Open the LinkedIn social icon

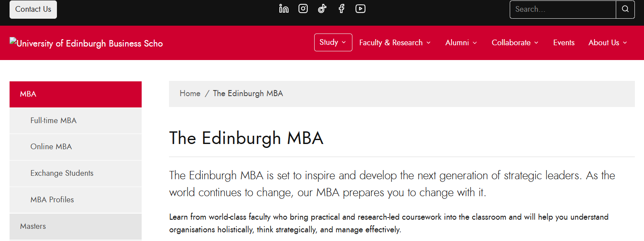pyautogui.click(x=284, y=9)
